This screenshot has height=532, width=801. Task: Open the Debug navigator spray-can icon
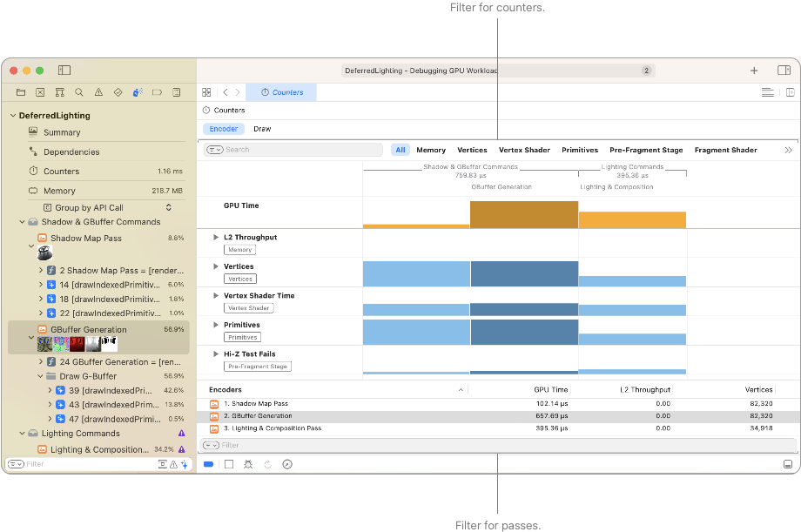point(138,92)
